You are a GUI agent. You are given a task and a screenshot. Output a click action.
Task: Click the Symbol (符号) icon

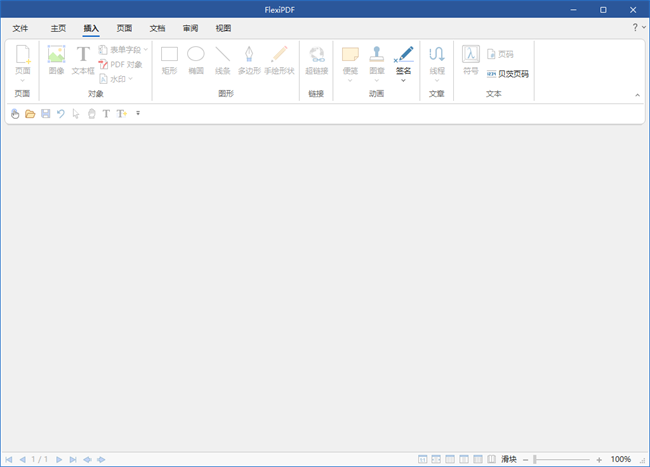[x=470, y=60]
